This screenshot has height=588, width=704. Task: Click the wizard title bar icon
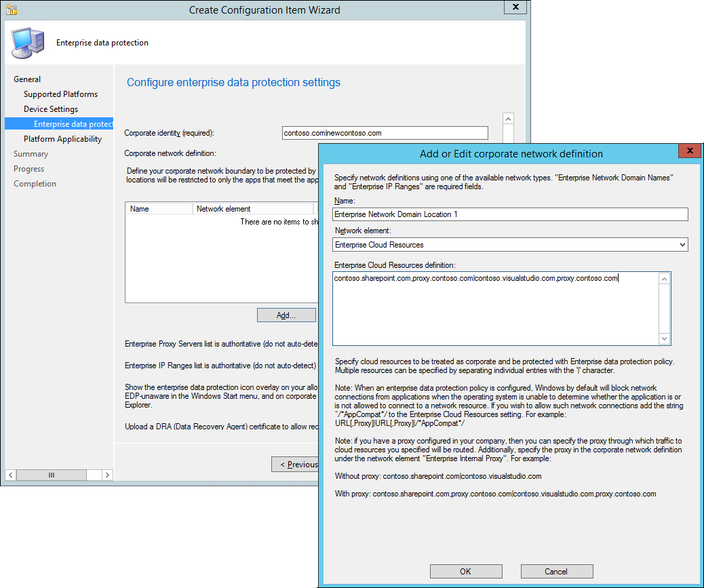pos(12,9)
